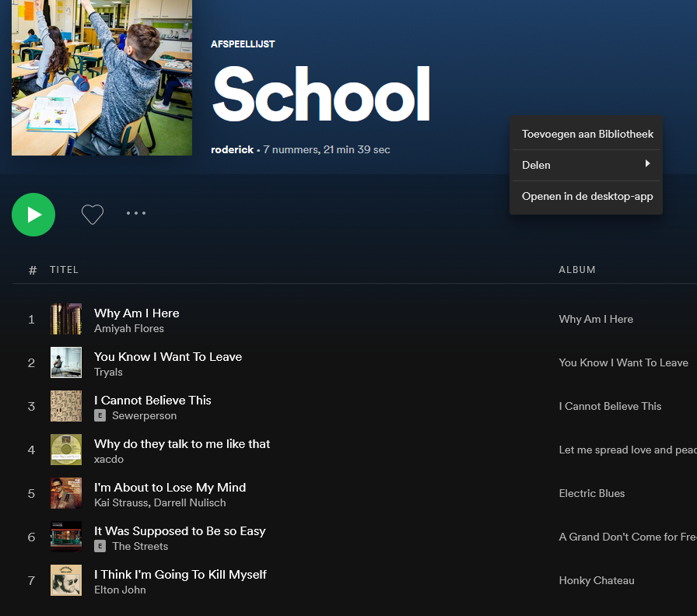Click the explicit 'E' badge beside Sewerperson
The height and width of the screenshot is (616, 697).
point(100,415)
